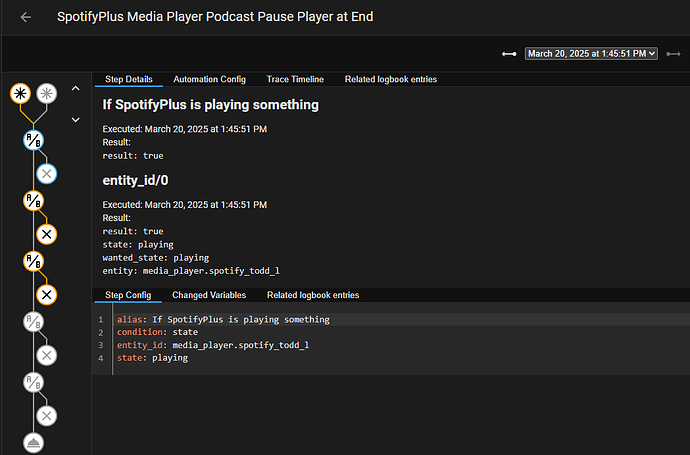The width and height of the screenshot is (690, 455).
Task: Go back using the left arrow
Action: click(26, 17)
